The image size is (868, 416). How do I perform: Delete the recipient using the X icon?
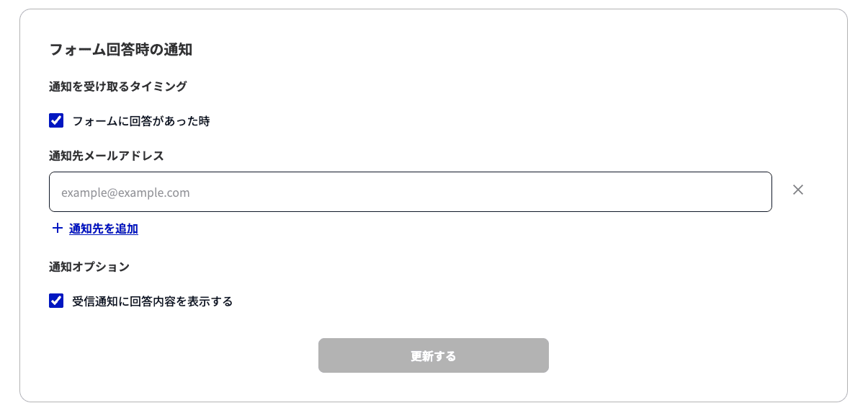(x=797, y=190)
